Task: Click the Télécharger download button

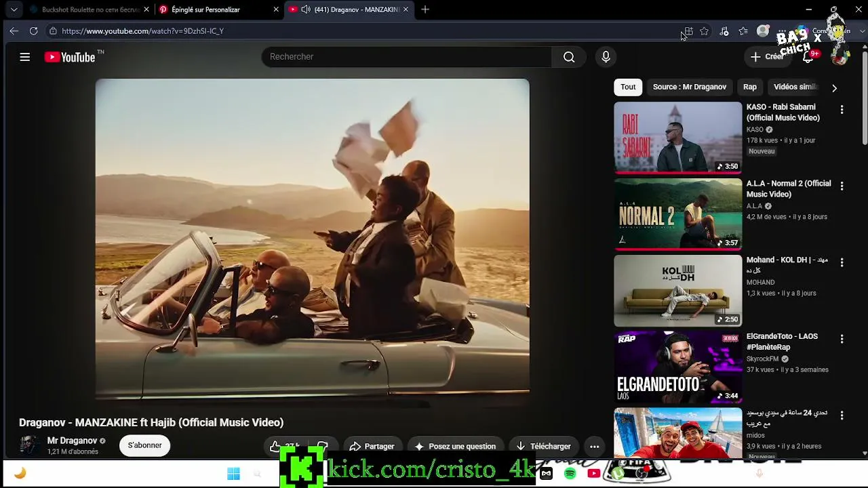Action: point(543,446)
